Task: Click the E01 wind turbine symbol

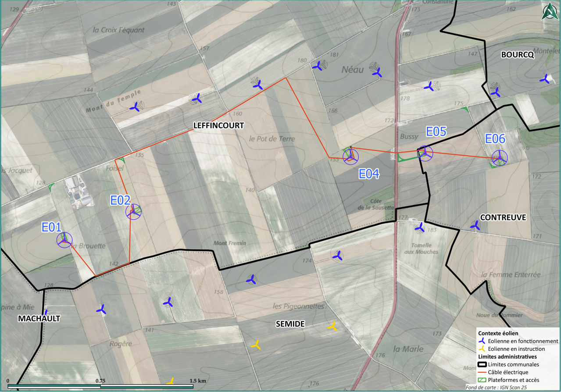Action: [64, 239]
